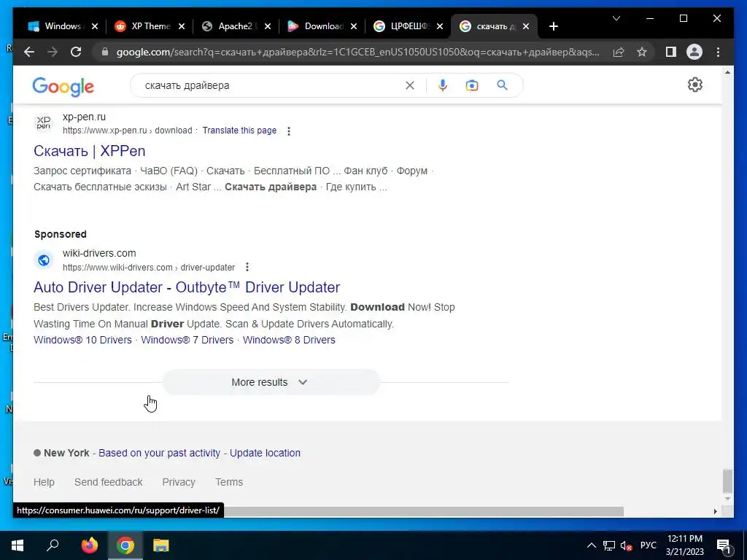Open Windows® 8 Drivers sitelink
The image size is (747, 560).
[289, 340]
